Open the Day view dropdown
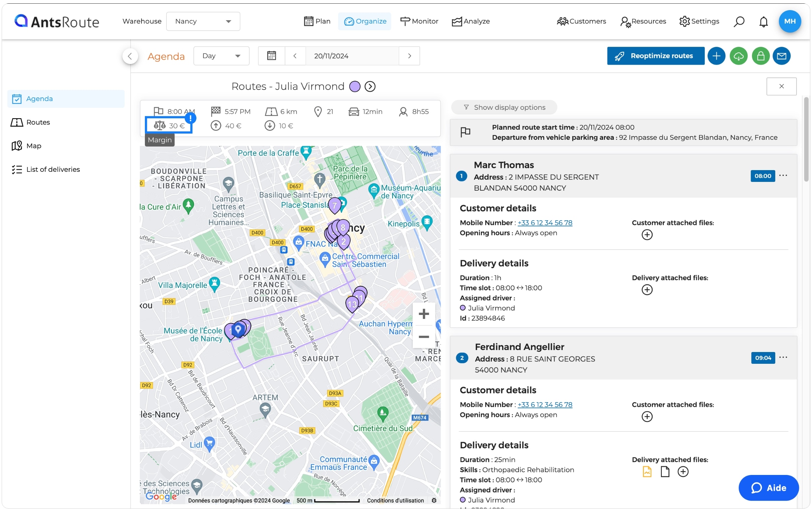812x512 pixels. 221,56
